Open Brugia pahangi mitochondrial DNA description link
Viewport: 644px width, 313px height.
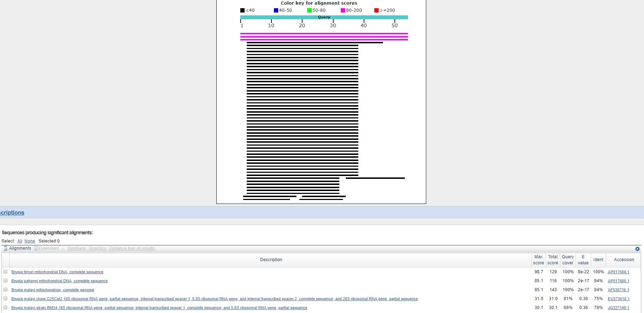(59, 281)
